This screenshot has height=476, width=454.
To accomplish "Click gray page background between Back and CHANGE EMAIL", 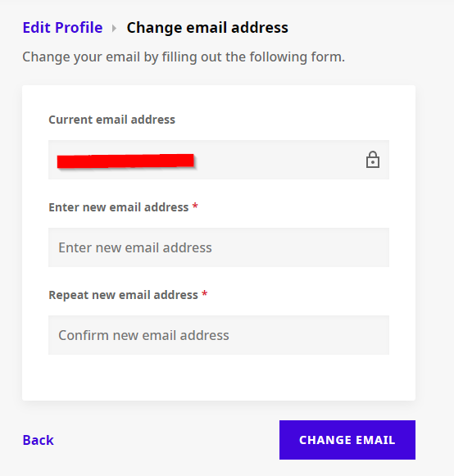I will coord(166,440).
